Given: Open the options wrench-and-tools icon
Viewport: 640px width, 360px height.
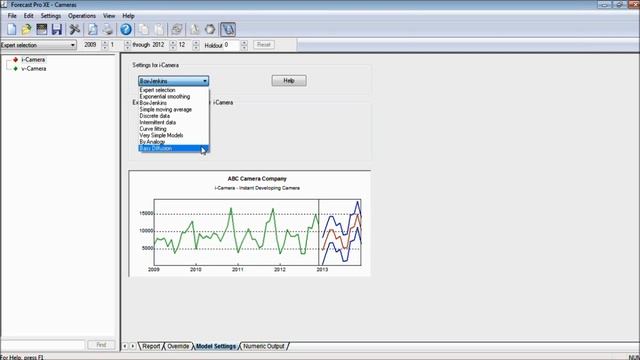Looking at the screenshot, I should point(75,29).
